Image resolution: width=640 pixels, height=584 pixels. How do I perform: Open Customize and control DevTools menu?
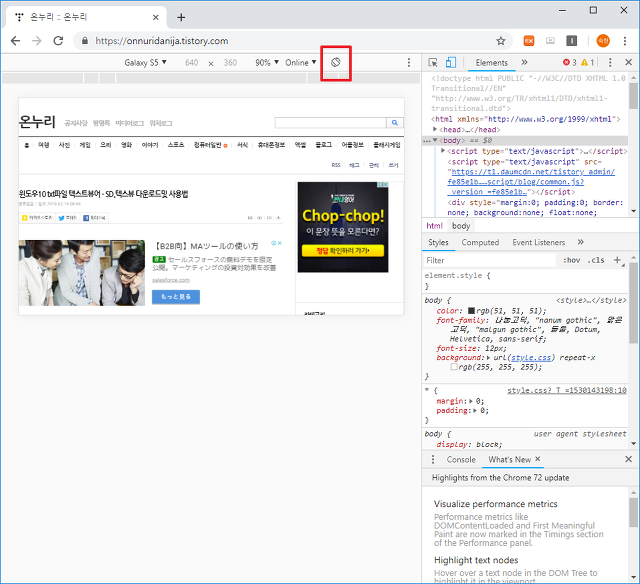[x=610, y=62]
